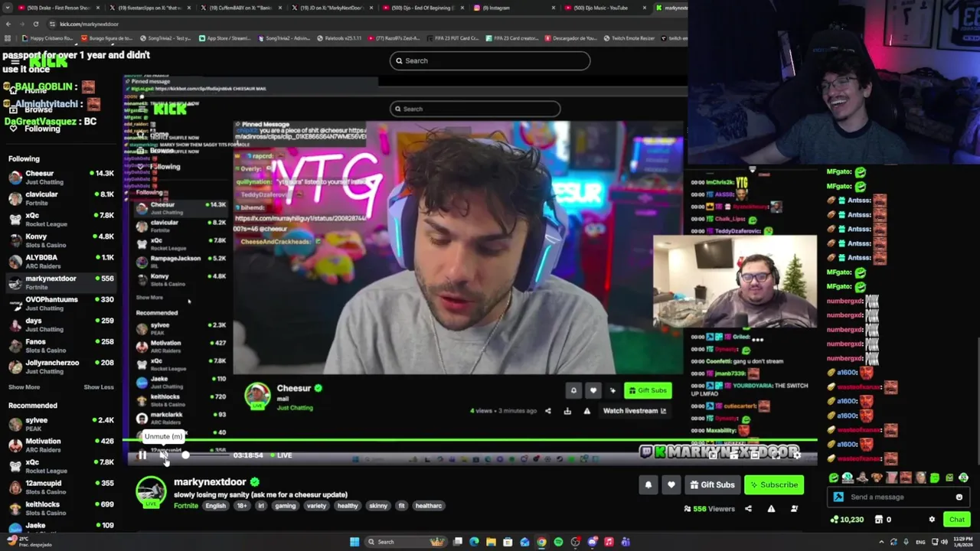980x551 pixels.
Task: Reload the page with the refresh icon
Action: tap(35, 24)
